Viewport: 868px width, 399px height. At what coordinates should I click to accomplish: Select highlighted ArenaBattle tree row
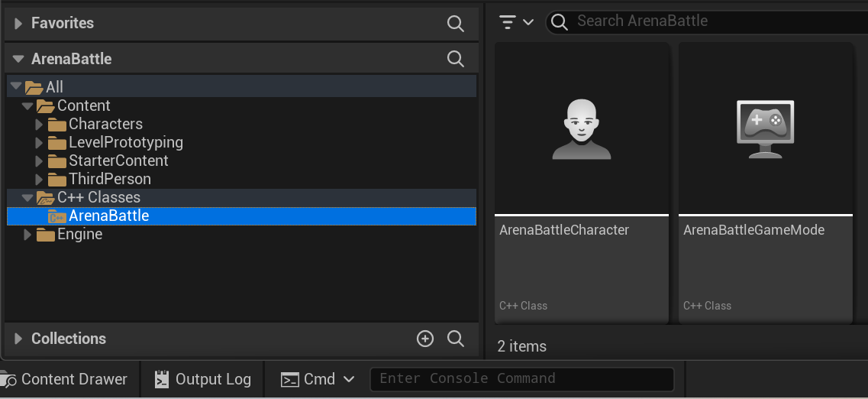click(241, 216)
